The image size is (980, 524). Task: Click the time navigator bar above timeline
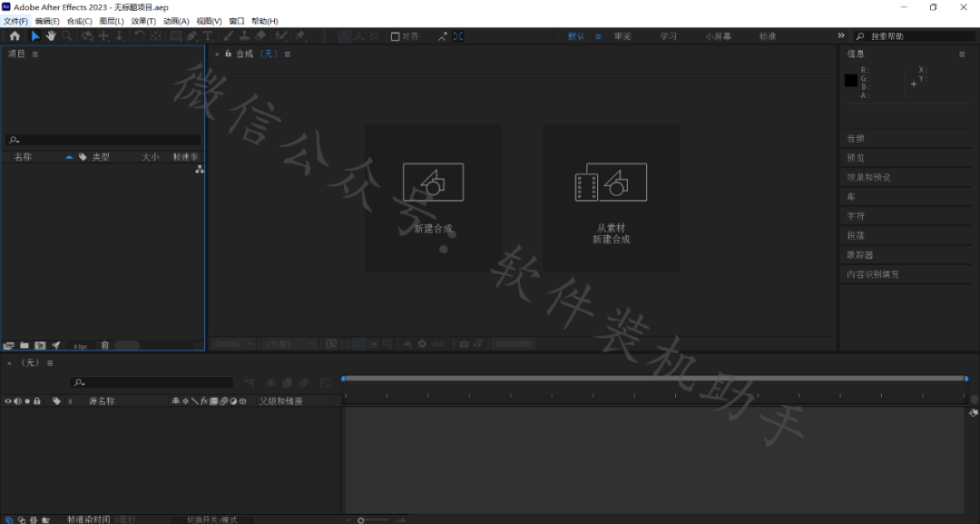click(654, 379)
